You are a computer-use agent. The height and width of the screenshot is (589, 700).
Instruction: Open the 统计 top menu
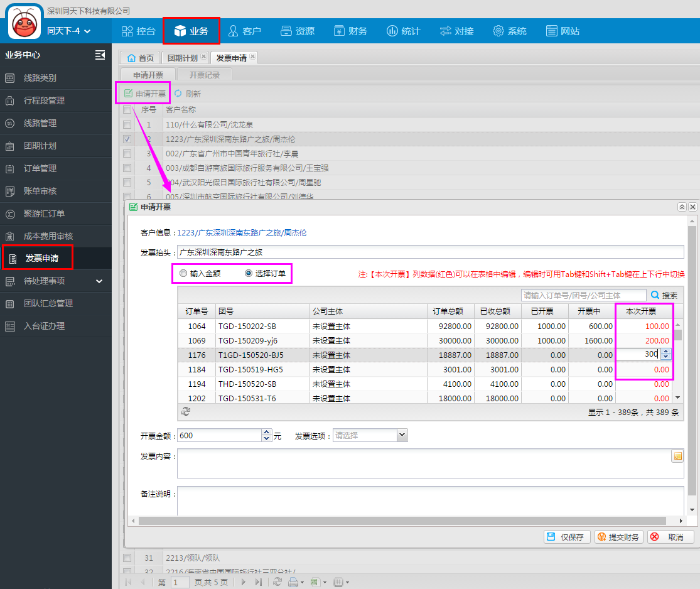click(404, 31)
